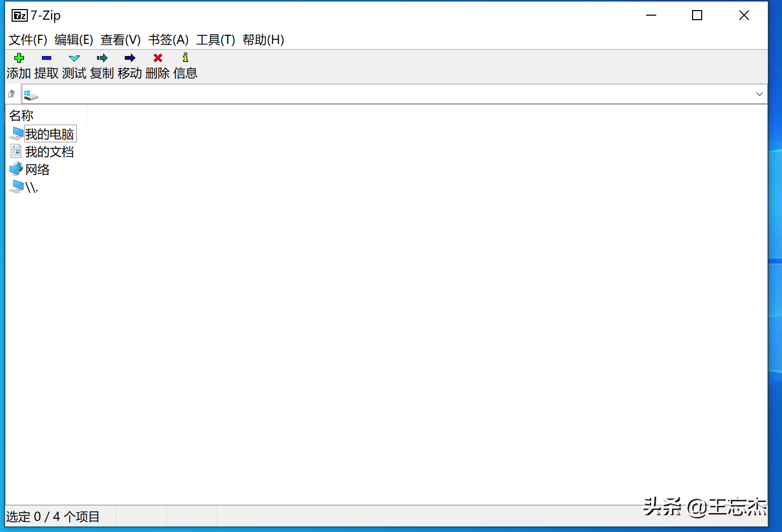
Task: Open the 书签(A) menu
Action: click(168, 39)
